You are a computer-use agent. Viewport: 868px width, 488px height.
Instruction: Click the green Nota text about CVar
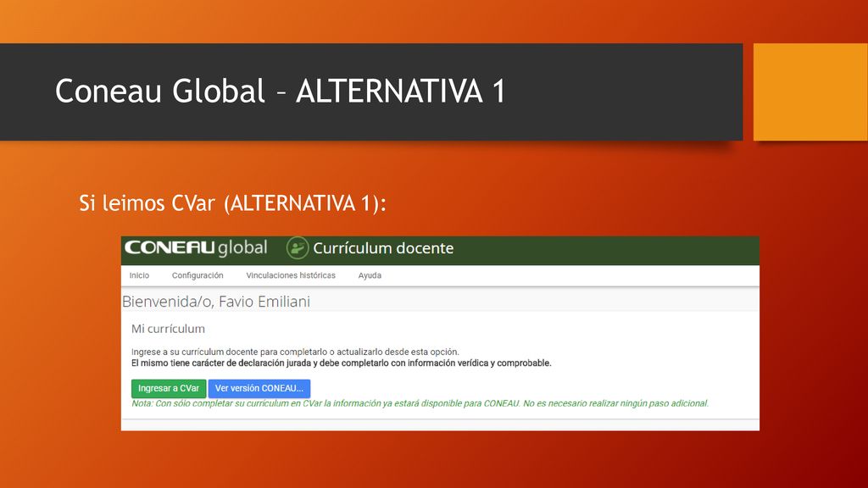[x=420, y=403]
